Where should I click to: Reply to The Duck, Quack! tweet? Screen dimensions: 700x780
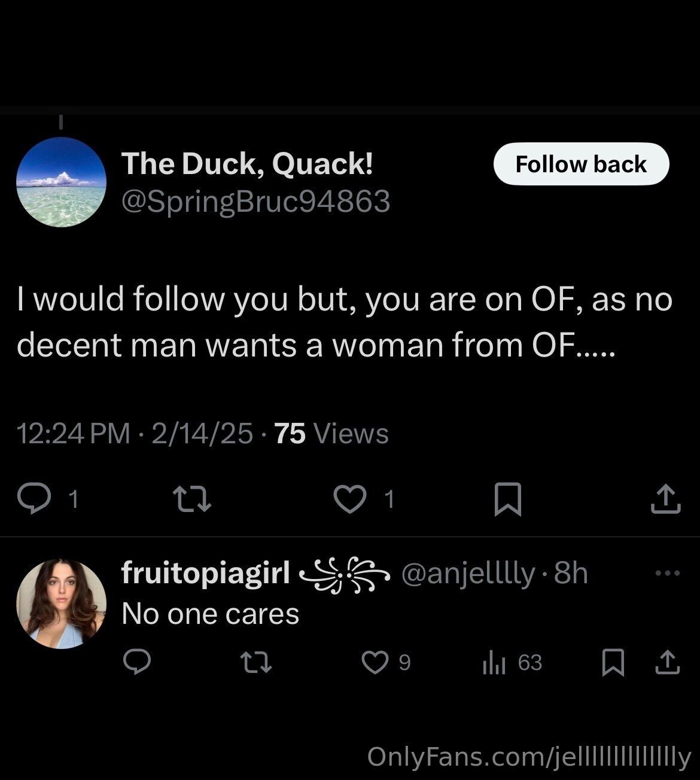(34, 498)
